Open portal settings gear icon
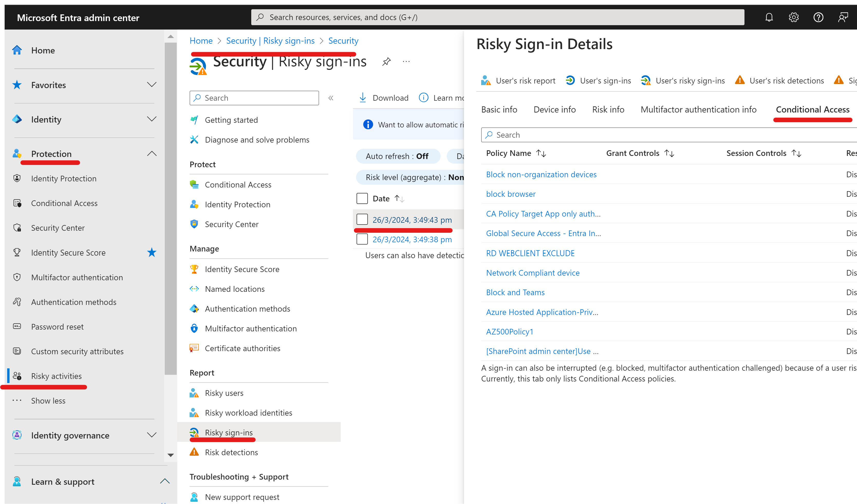 [x=793, y=17]
